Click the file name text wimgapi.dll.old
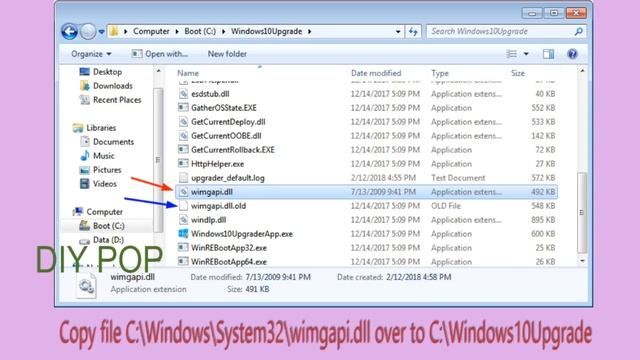The image size is (640, 360). click(x=218, y=206)
